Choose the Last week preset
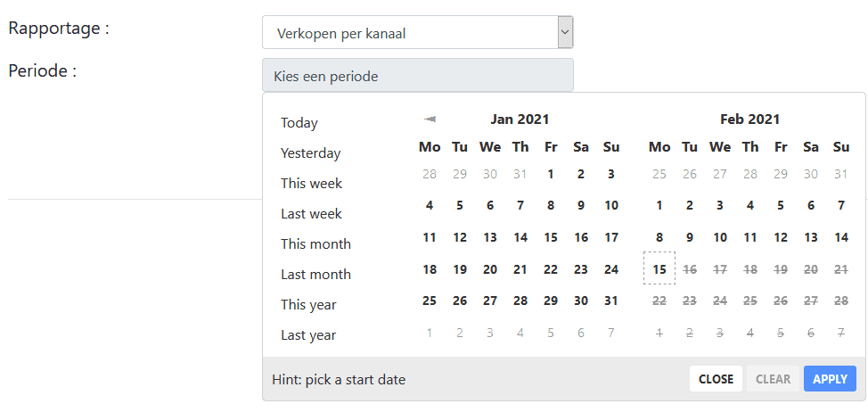The height and width of the screenshot is (412, 868). coord(311,214)
